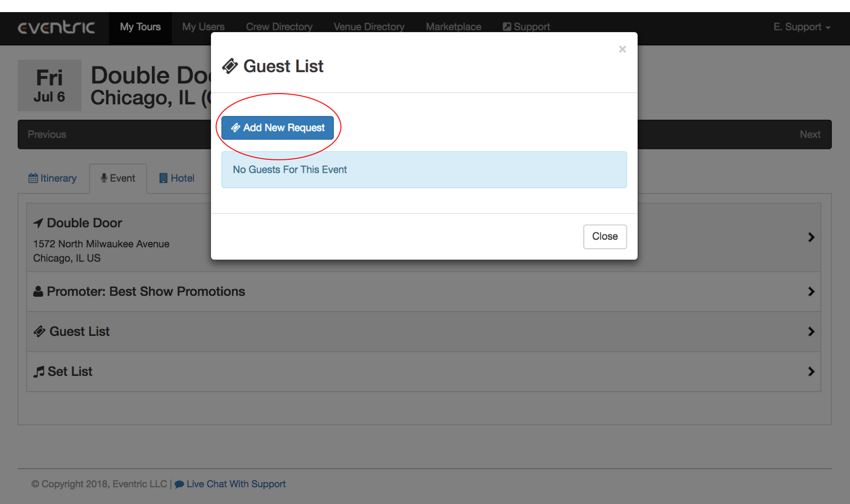The image size is (850, 504).
Task: Open the My Tours menu item
Action: coord(140,27)
